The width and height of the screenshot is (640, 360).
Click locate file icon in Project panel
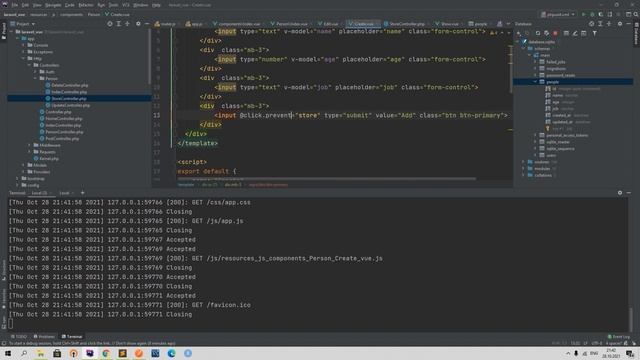pos(110,24)
